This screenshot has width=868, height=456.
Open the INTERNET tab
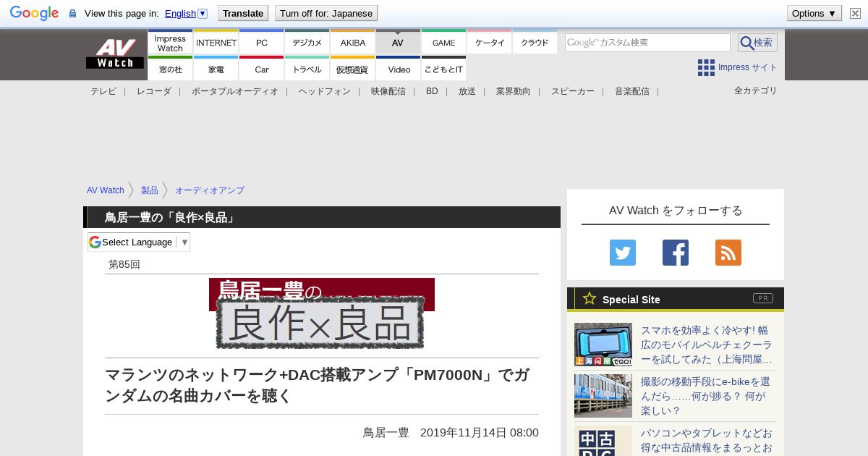(x=216, y=42)
